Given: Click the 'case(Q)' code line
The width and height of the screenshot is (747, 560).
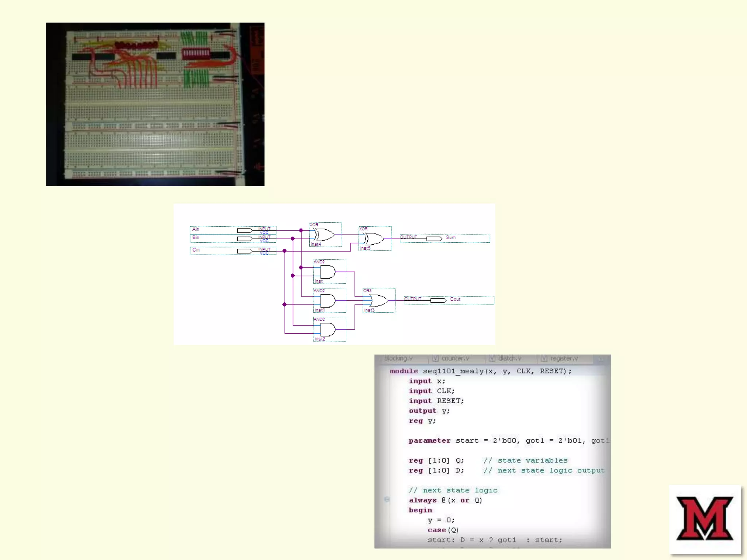Looking at the screenshot, I should 443,530.
